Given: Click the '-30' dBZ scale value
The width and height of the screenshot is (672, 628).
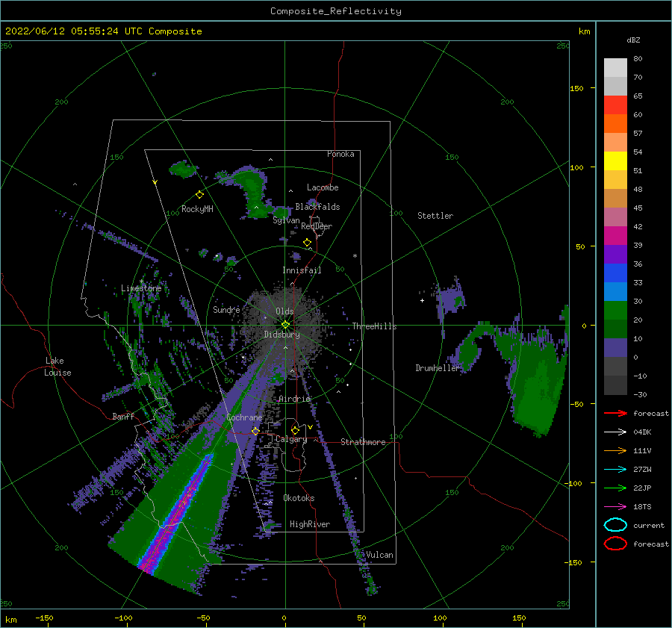Looking at the screenshot, I should click(x=639, y=394).
